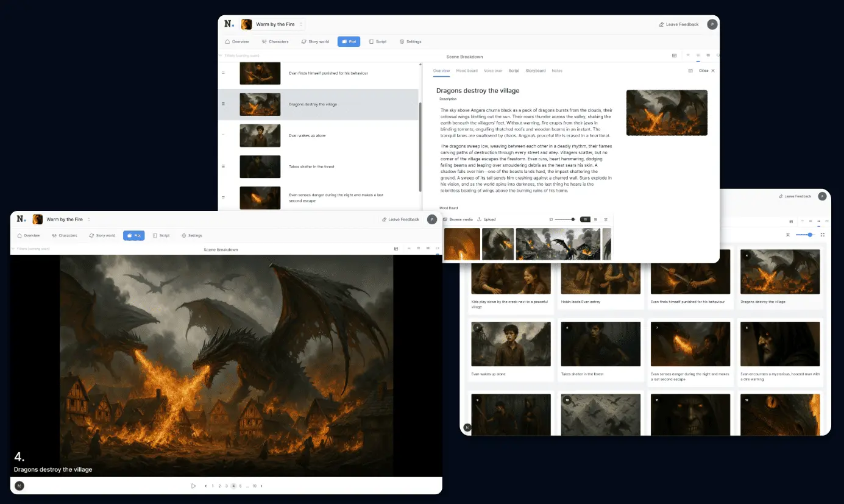
Task: Toggle mood board small grid view
Action: coord(595,219)
